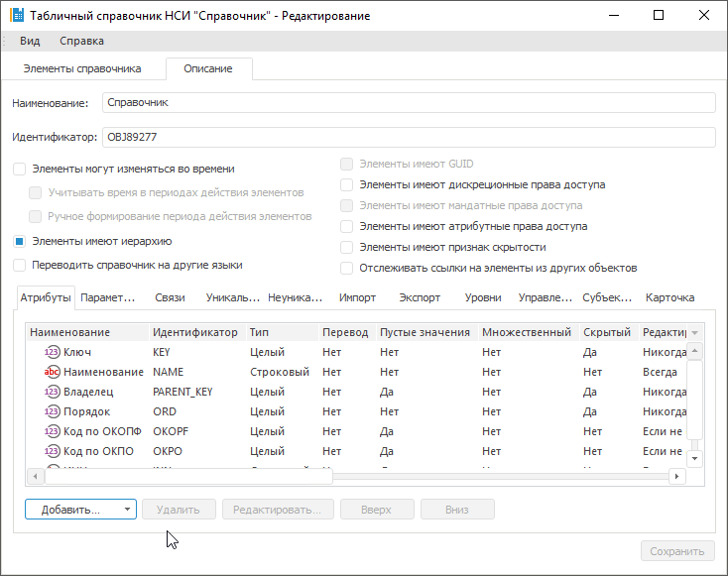Open the column list arrow in the table header
Viewport: 728px width, 576px height.
694,333
